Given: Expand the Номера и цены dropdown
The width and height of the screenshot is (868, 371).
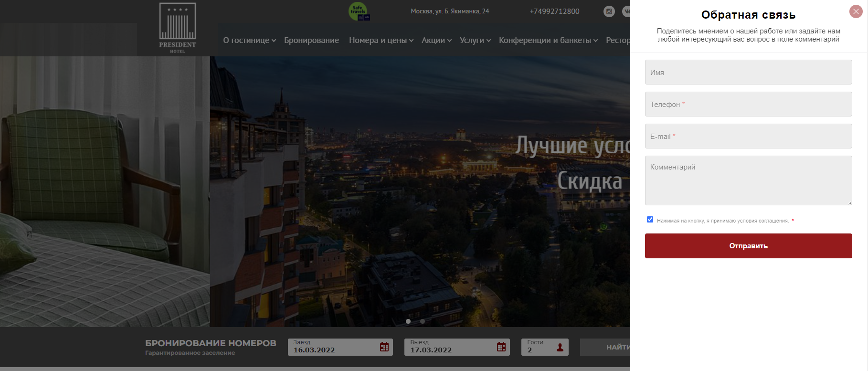Looking at the screenshot, I should [x=381, y=41].
